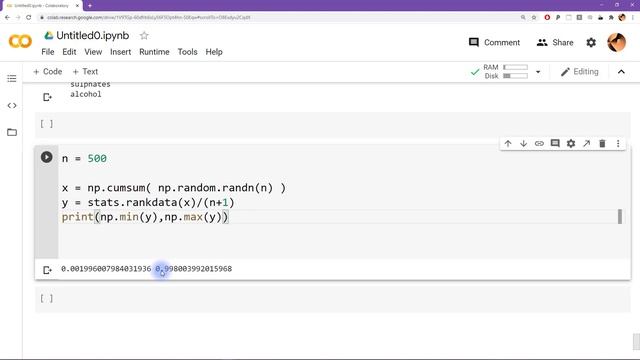Bookmark this page with the star
The height and width of the screenshot is (360, 640).
tap(534, 18)
